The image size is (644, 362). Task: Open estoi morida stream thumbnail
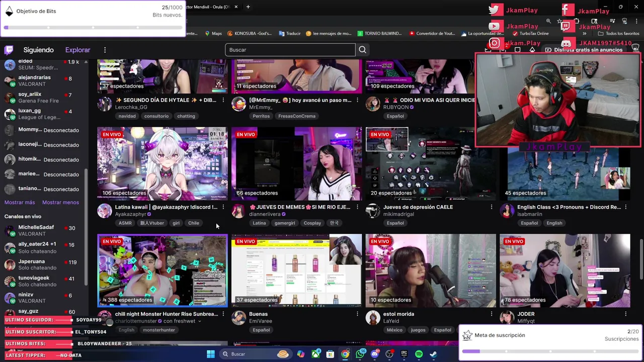tap(431, 270)
